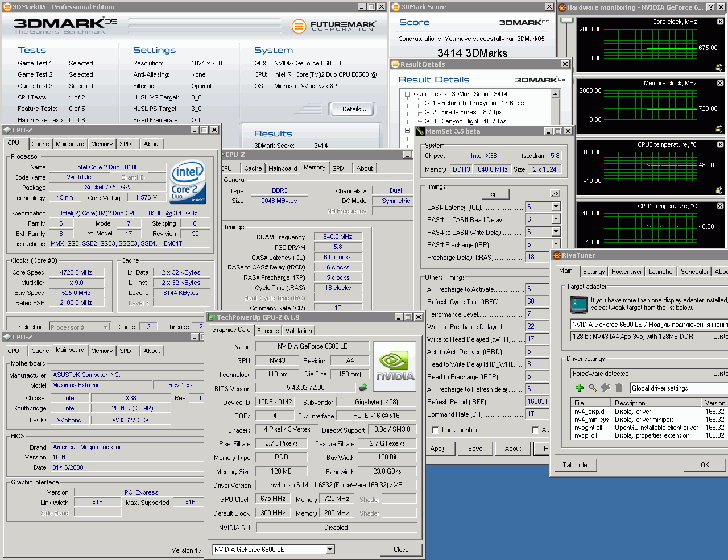
Task: Open the Power user tab in RivaTuner
Action: tap(626, 272)
